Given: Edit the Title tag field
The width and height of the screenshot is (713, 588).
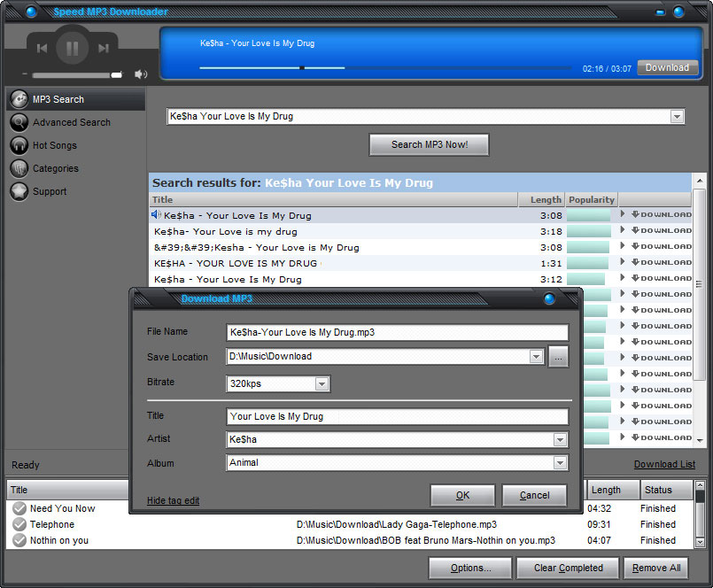Looking at the screenshot, I should [x=397, y=416].
